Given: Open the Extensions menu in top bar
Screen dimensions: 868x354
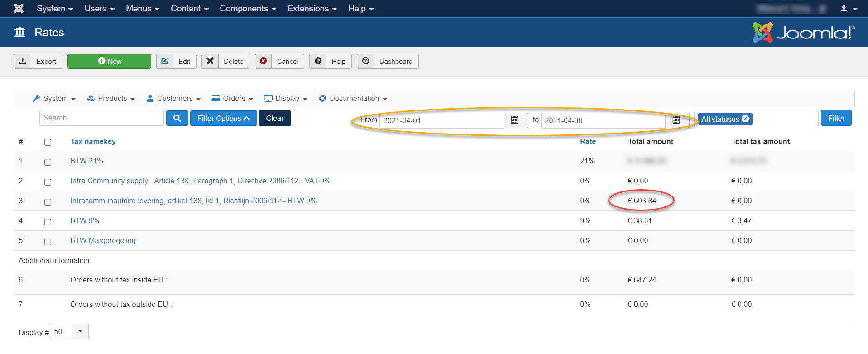Looking at the screenshot, I should tap(312, 9).
